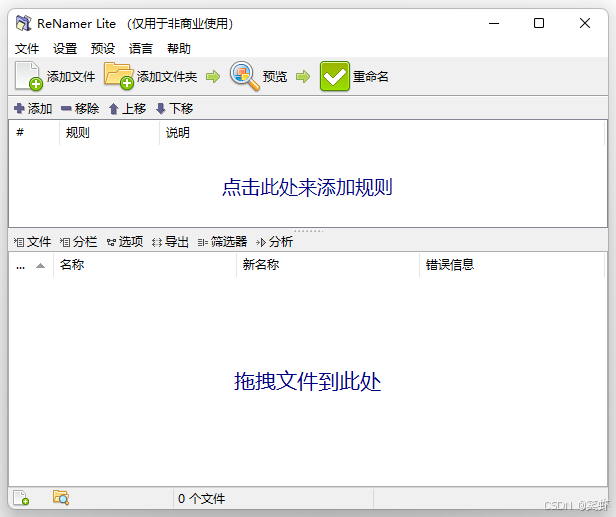Maximize the ReNamer Lite window
Image resolution: width=616 pixels, height=517 pixels.
pos(539,23)
